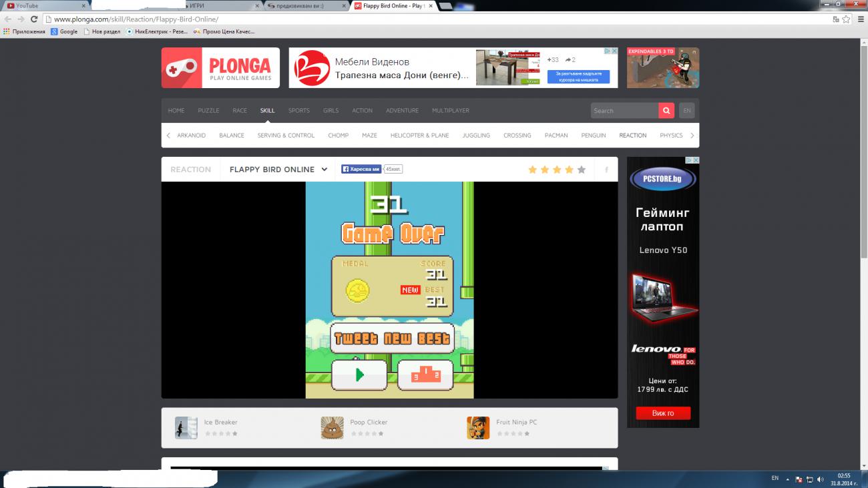Screen dimensions: 868x488
Task: Open the Ice Breaker game thumbnail
Action: [x=186, y=428]
